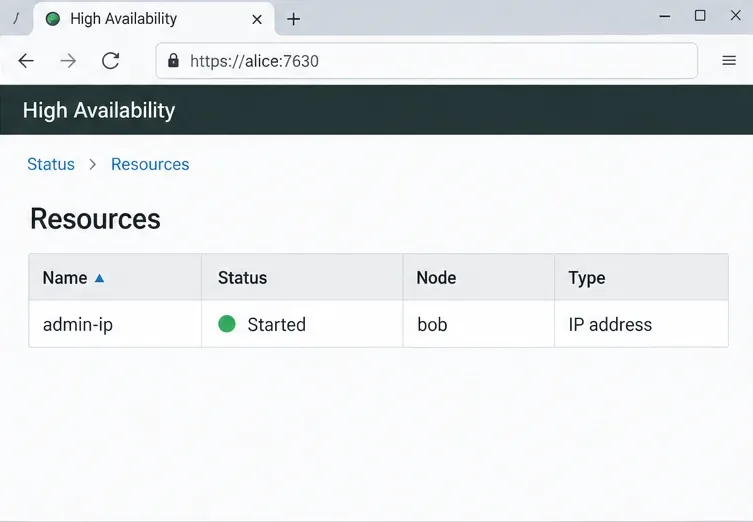This screenshot has height=522, width=753.
Task: Click the address bar showing https://alice:7630
Action: pyautogui.click(x=426, y=61)
